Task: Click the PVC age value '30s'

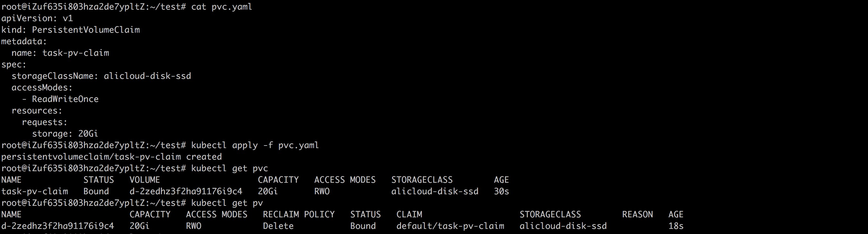Action: tap(501, 191)
